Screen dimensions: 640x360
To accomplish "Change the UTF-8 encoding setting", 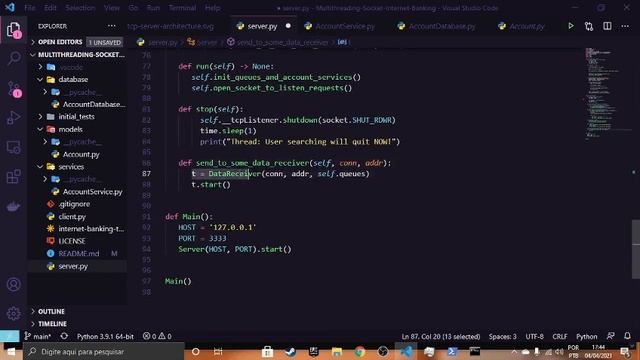I will 534,336.
